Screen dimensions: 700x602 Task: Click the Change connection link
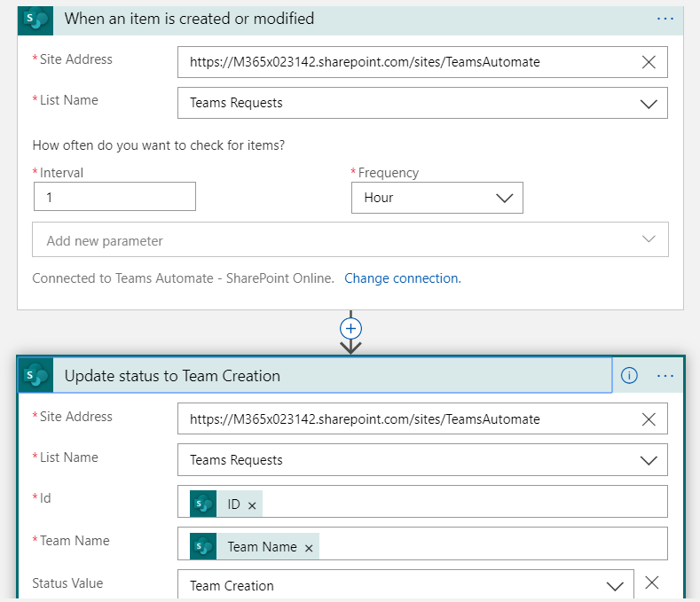[x=402, y=278]
